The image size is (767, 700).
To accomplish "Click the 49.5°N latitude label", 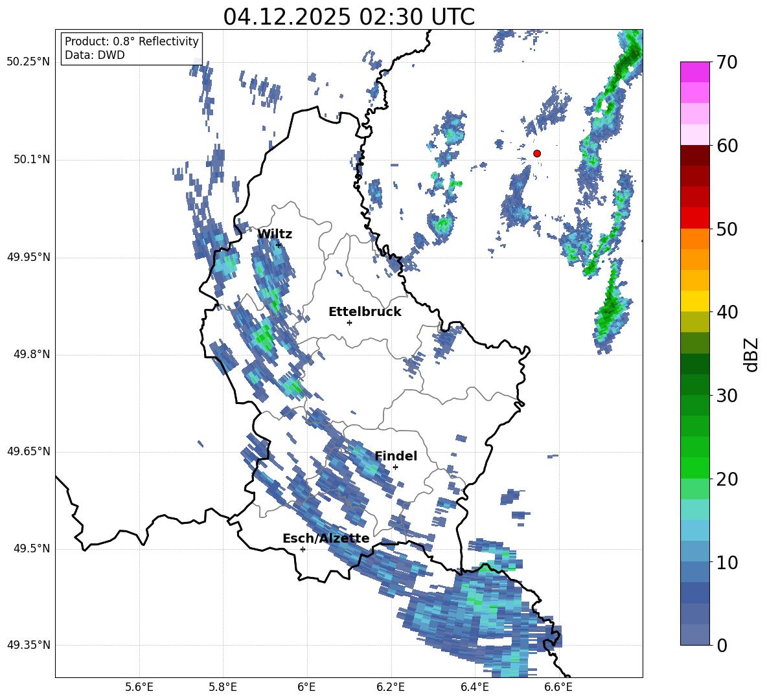I will pos(32,548).
